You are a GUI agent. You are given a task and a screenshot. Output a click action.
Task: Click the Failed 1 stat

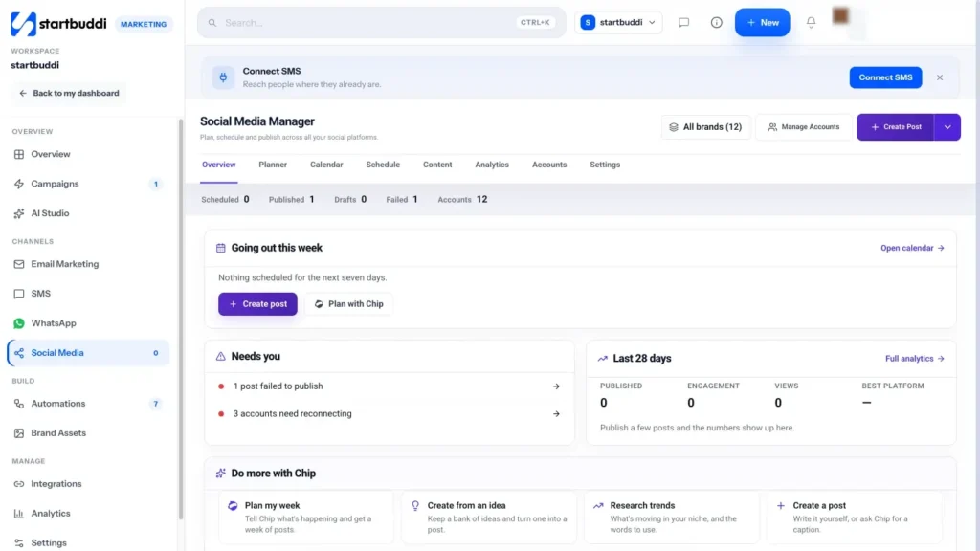(401, 200)
